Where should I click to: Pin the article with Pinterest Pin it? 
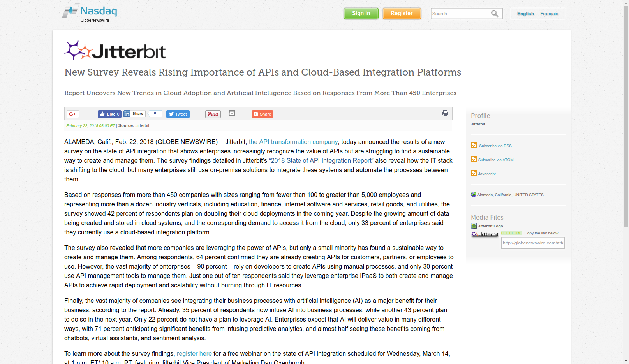tap(213, 114)
